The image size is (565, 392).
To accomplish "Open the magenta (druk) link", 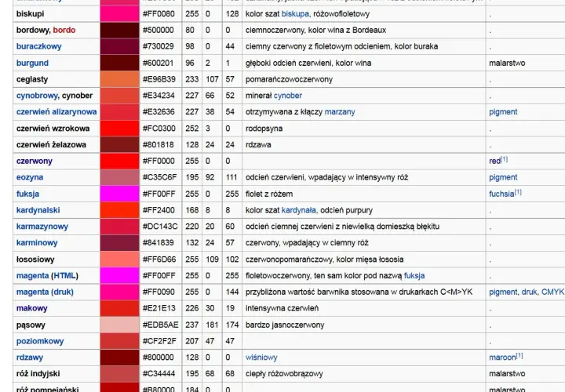I will point(45,292).
